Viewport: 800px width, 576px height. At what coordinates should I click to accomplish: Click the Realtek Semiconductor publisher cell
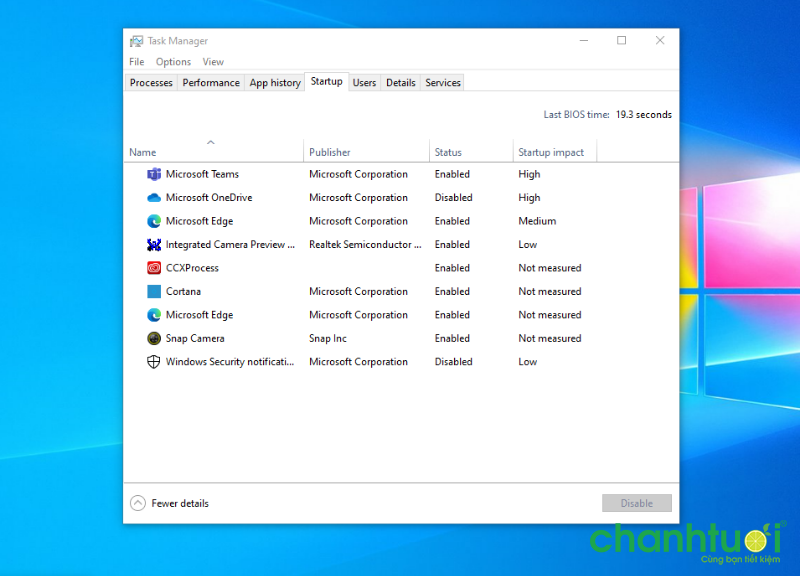point(365,245)
